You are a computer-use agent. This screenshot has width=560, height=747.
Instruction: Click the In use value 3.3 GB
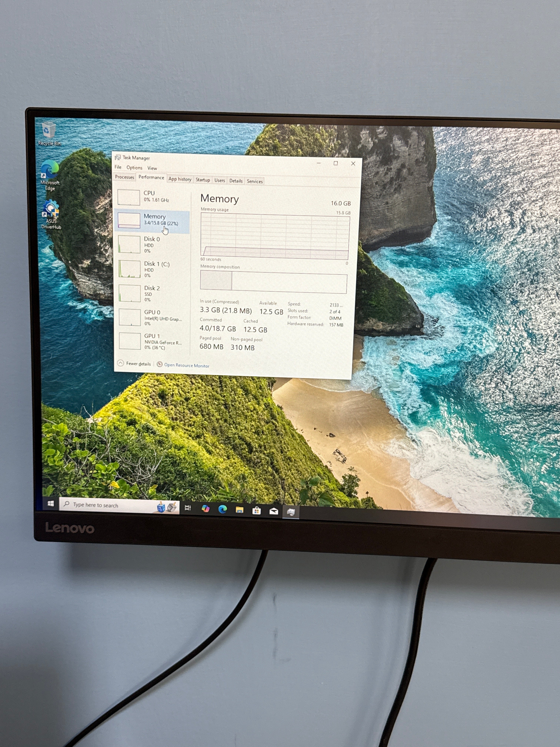(x=226, y=310)
